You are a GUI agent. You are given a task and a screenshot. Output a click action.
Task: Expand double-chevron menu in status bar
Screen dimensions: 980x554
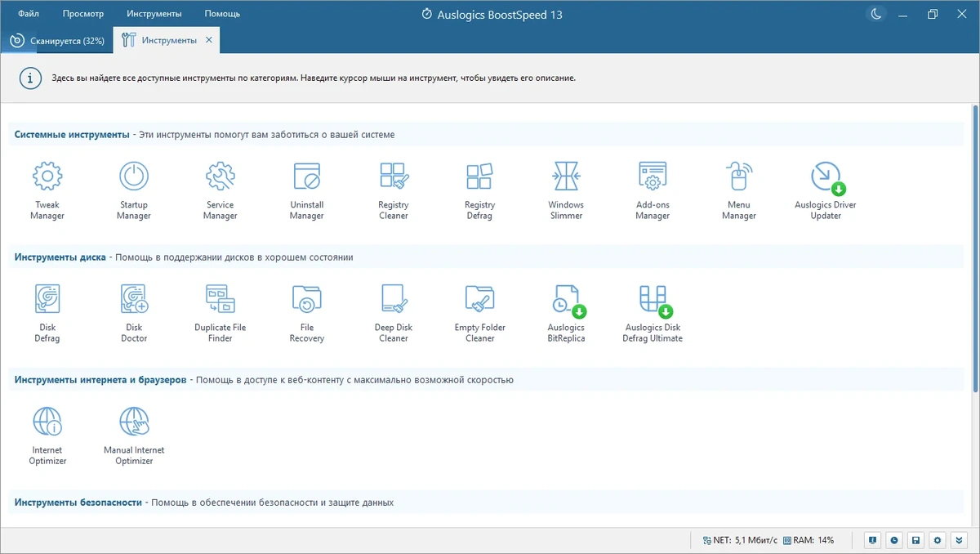click(960, 540)
